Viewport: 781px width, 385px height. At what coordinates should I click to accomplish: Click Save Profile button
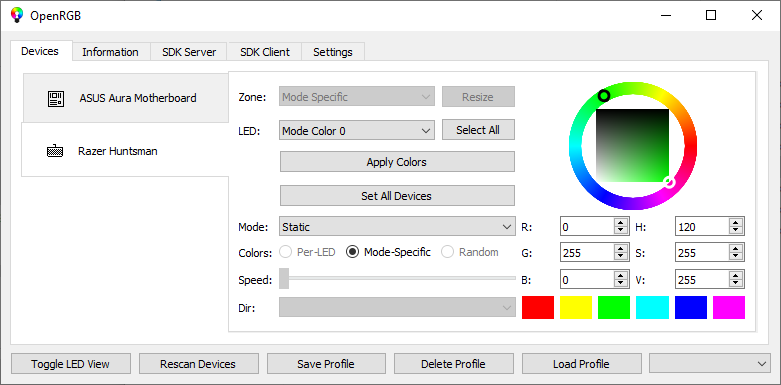coord(326,364)
